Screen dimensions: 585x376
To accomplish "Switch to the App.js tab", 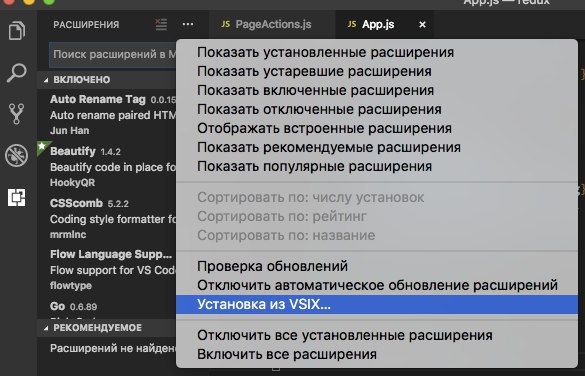I will 385,25.
